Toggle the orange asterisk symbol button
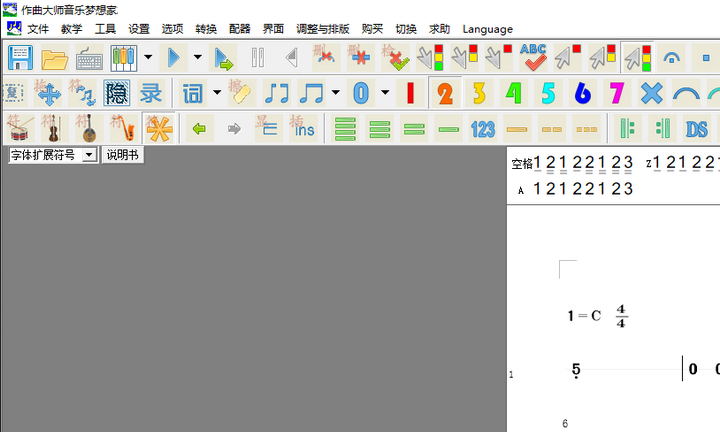The image size is (720, 432). pyautogui.click(x=158, y=128)
